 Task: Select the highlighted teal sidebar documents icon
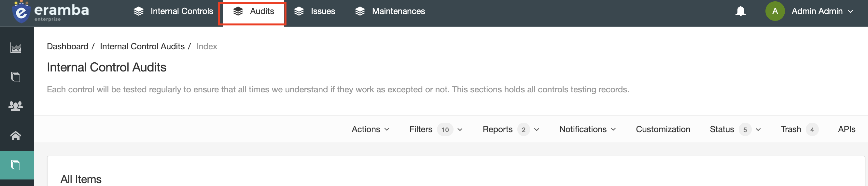[16, 165]
